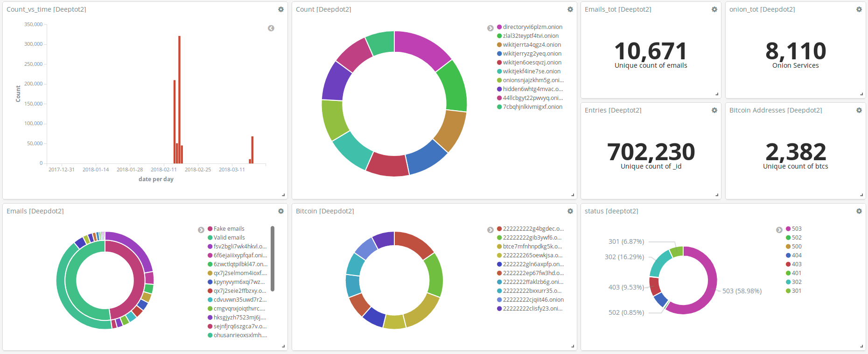Click 8,110 Onion Services metric
This screenshot has width=868, height=354.
click(796, 51)
